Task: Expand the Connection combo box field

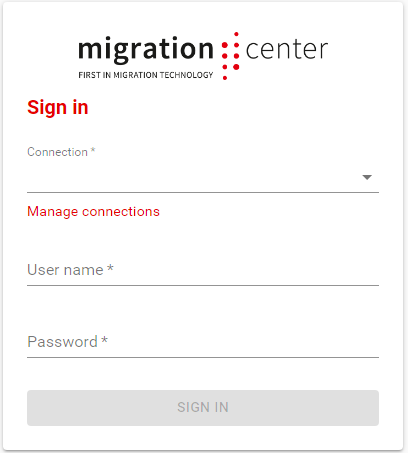Action: pos(203,177)
